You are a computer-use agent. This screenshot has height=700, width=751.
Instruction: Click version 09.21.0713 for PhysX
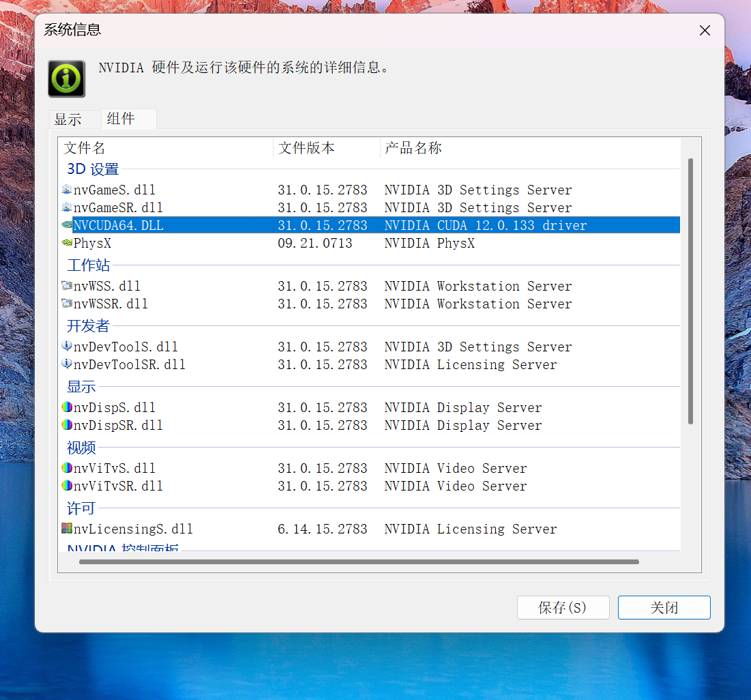(314, 243)
